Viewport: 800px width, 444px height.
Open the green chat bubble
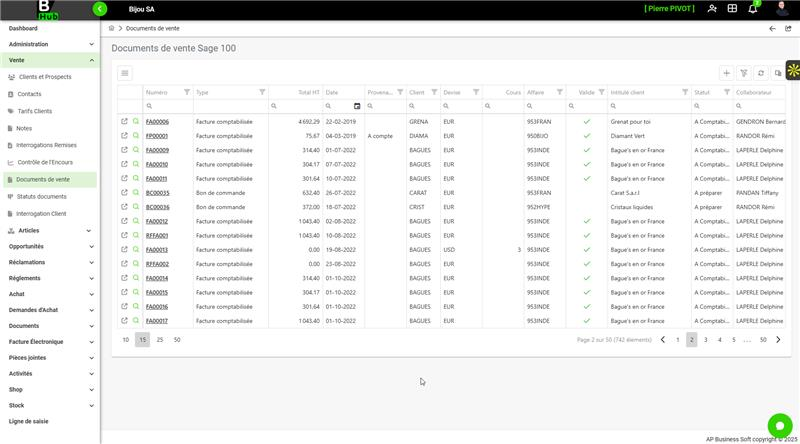pos(780,426)
